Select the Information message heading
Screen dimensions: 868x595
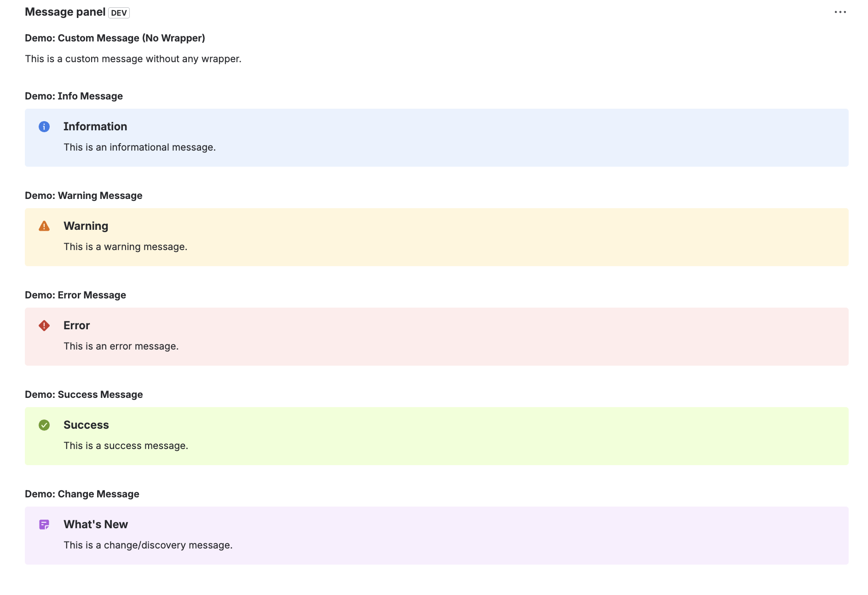95,126
